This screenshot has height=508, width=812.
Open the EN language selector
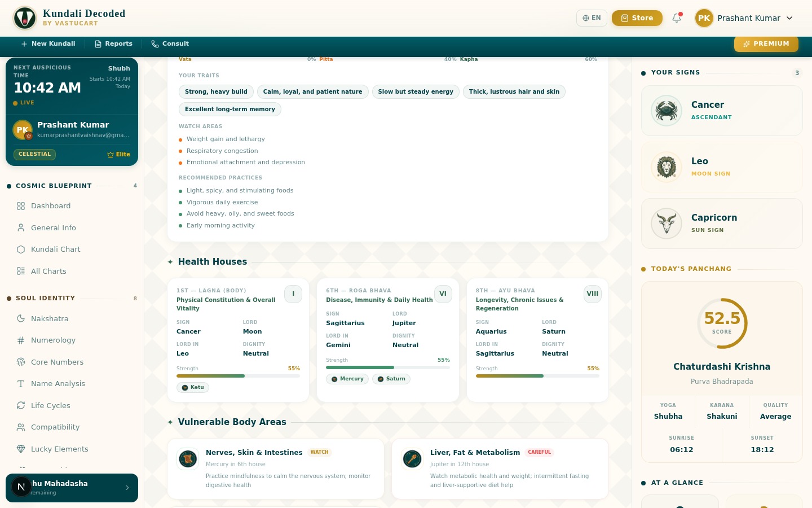tap(592, 18)
